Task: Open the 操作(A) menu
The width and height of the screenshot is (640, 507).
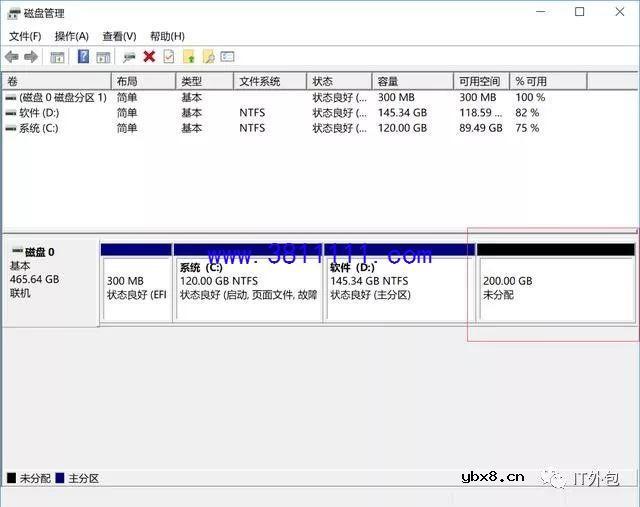Action: pyautogui.click(x=71, y=36)
